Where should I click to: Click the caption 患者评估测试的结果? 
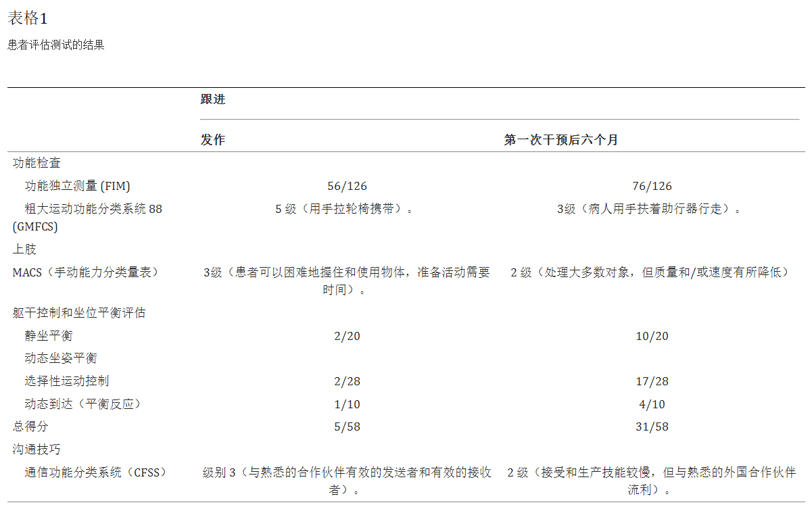pyautogui.click(x=56, y=45)
